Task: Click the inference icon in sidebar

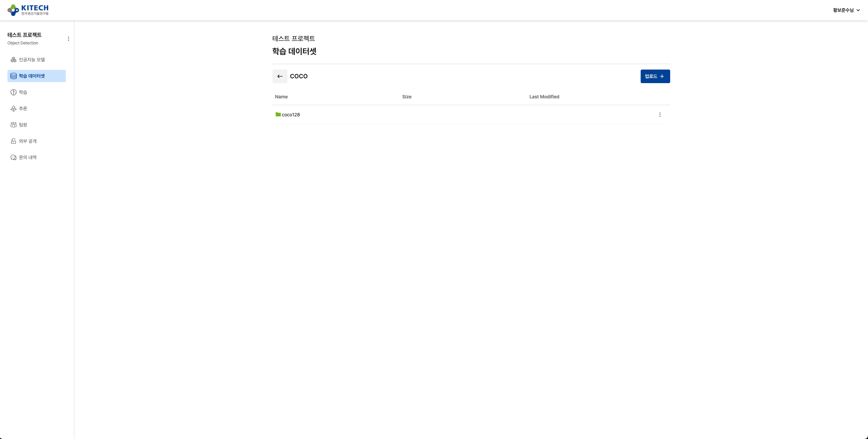Action: (x=14, y=109)
